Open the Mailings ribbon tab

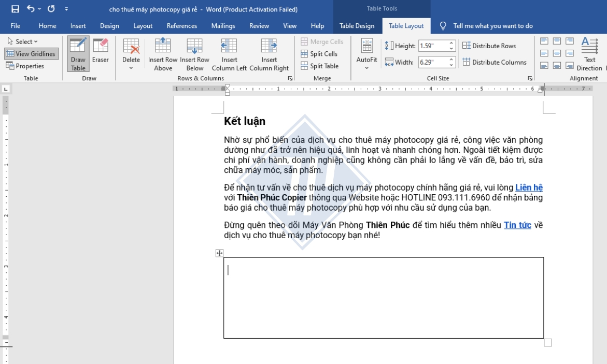click(222, 25)
